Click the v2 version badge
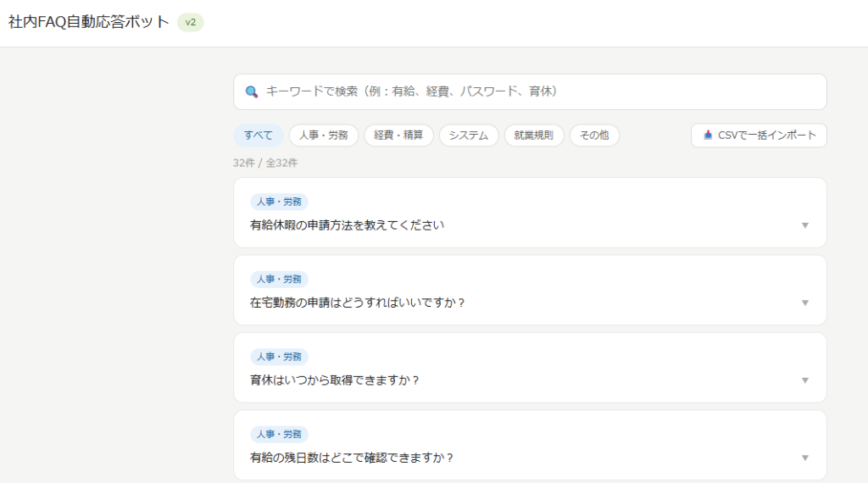Screen dimensions: 868x483 (x=190, y=23)
